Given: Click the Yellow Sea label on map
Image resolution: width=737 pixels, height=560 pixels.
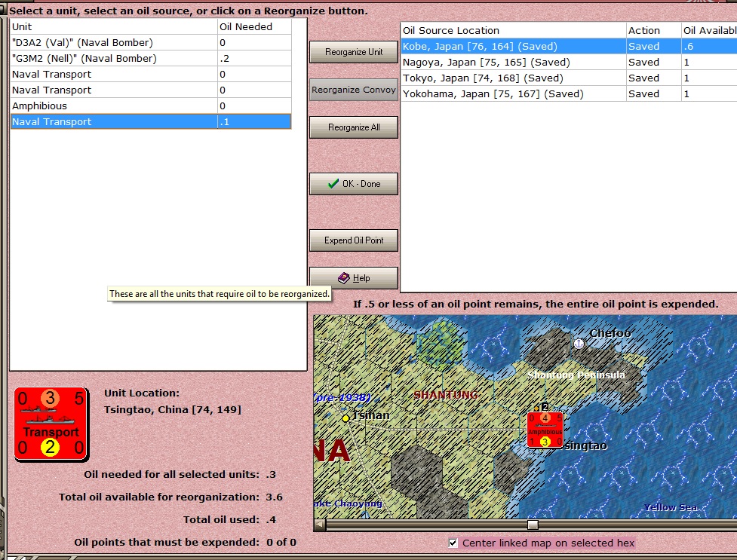Looking at the screenshot, I should click(x=671, y=507).
